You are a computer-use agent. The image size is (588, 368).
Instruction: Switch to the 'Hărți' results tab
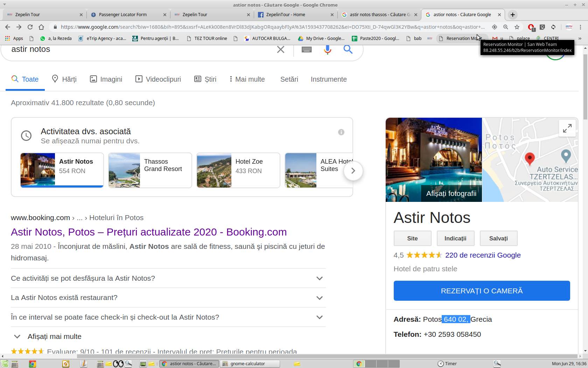[64, 79]
